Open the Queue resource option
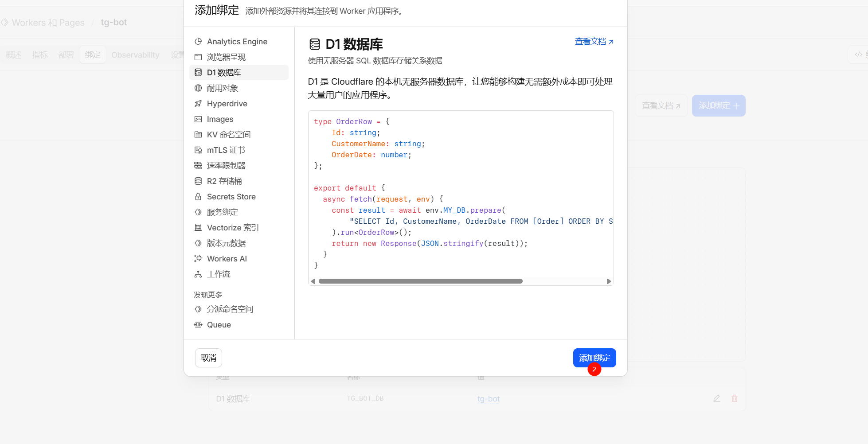Image resolution: width=868 pixels, height=444 pixels. point(219,324)
